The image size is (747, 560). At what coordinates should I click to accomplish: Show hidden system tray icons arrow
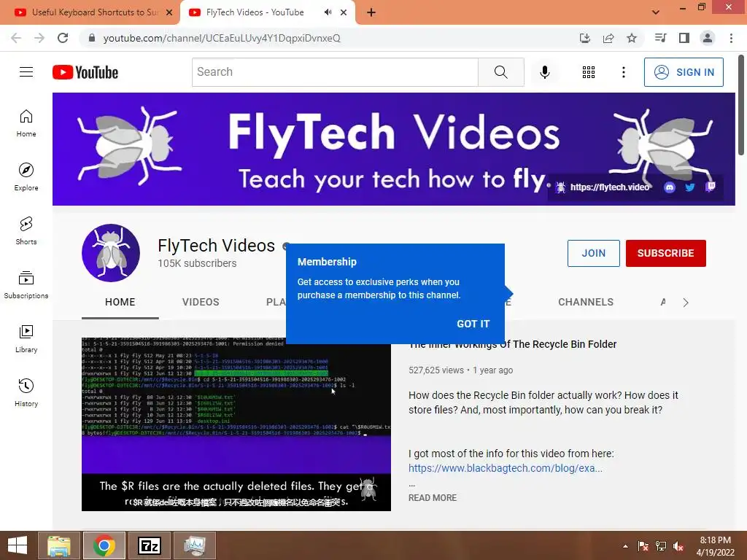tap(625, 546)
